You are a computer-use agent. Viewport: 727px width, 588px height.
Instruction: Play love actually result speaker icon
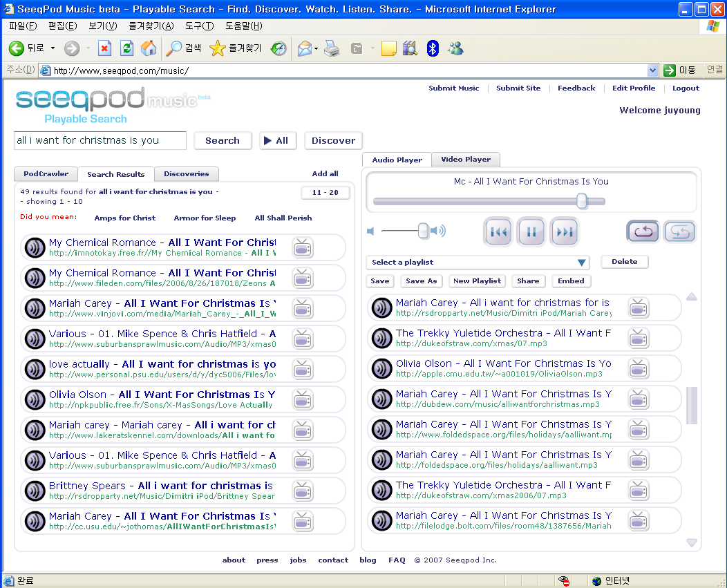click(x=35, y=370)
